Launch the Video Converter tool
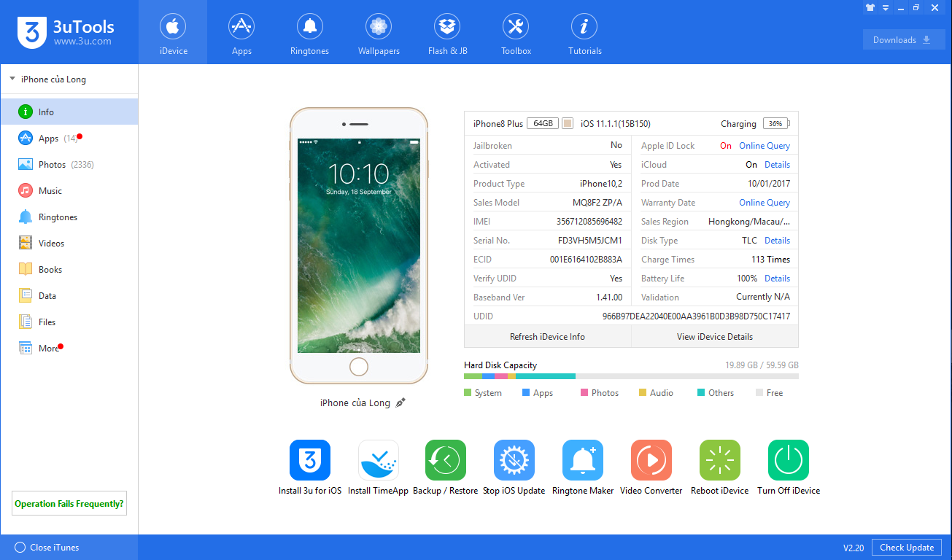952x560 pixels. [x=651, y=460]
